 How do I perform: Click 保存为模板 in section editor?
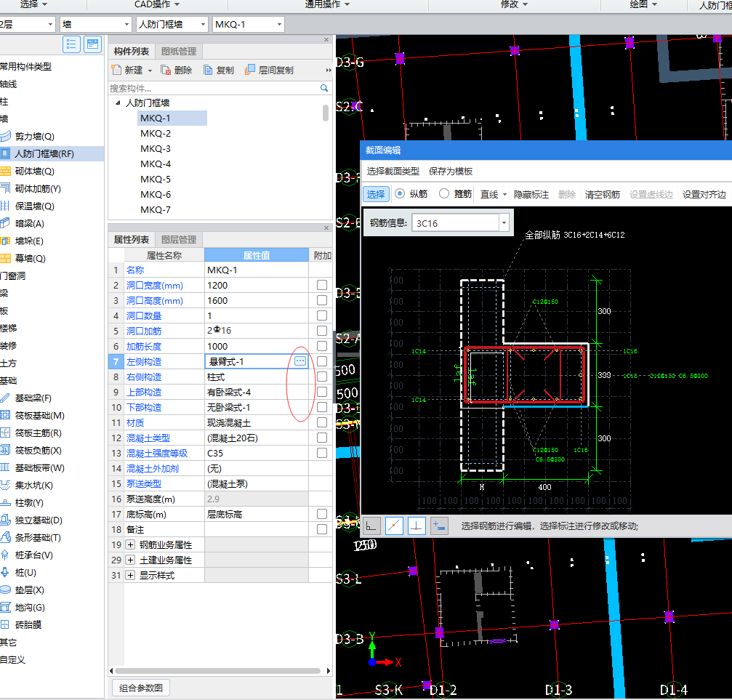pos(451,172)
